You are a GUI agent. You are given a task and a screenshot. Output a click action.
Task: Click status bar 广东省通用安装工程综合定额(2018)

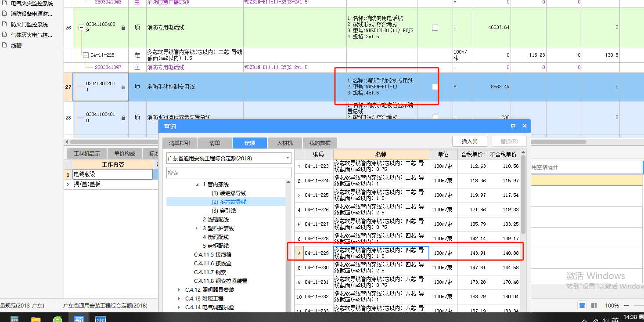click(105, 306)
